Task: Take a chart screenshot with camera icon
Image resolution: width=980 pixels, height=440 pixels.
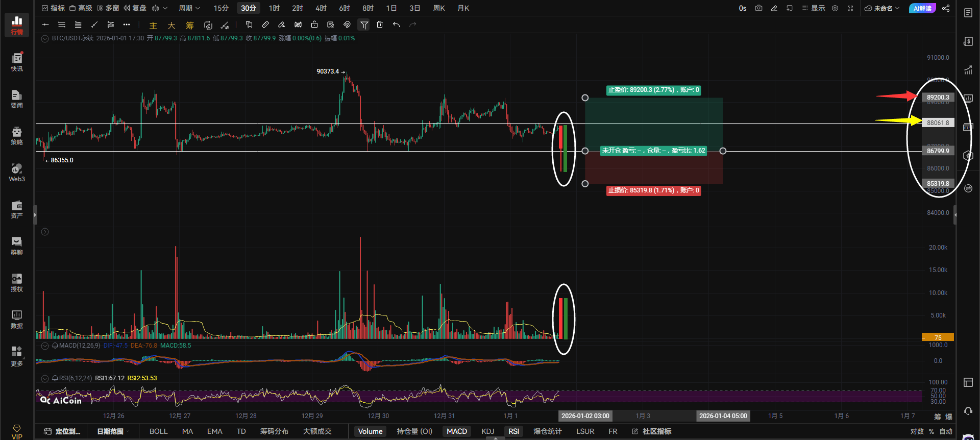Action: [x=758, y=8]
